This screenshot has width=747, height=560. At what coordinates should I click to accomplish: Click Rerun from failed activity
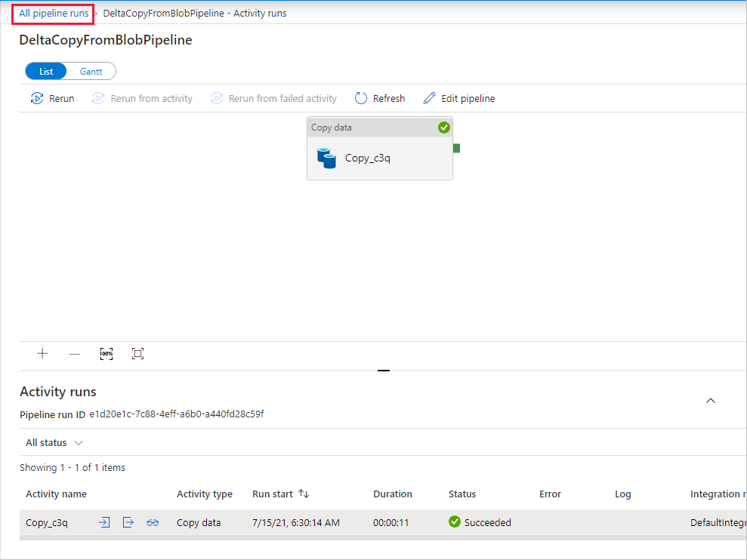(x=273, y=99)
